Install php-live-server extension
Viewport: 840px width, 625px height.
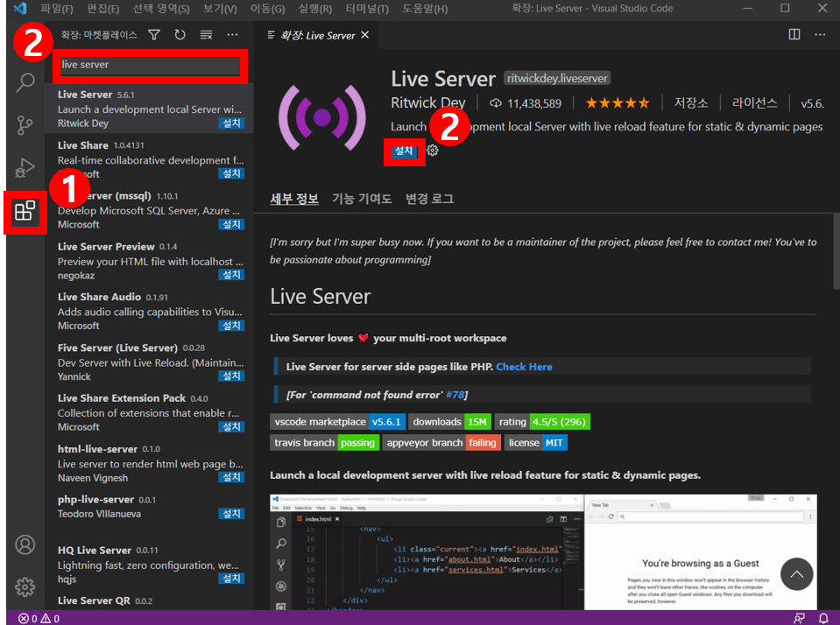pos(231,514)
